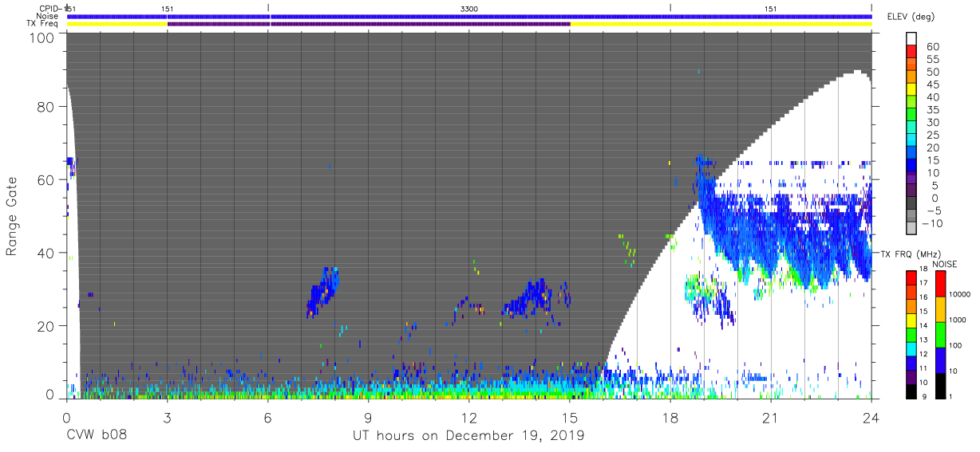Viewport: 980px width, 452px height.
Task: Click the '80' tick label on Range Gate axis
Action: tap(45, 107)
